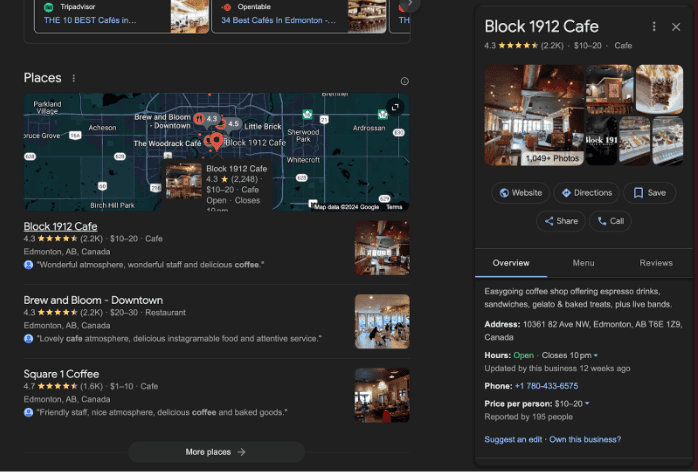Screen dimensions: 698x472
Task: Click the reviewer avatar under Brew and Bloom
Action: (28, 338)
